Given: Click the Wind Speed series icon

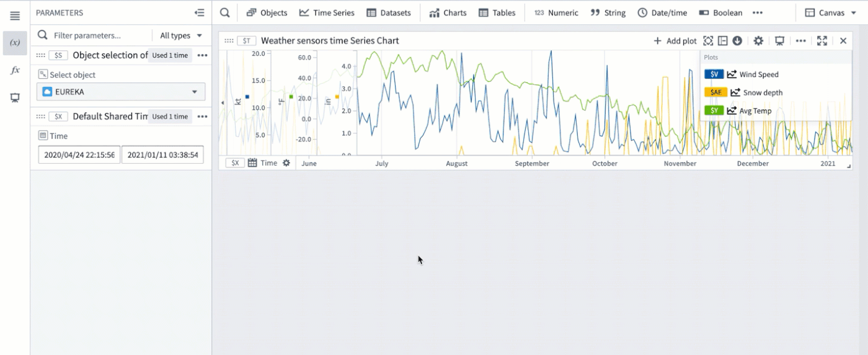Looking at the screenshot, I should tap(732, 74).
